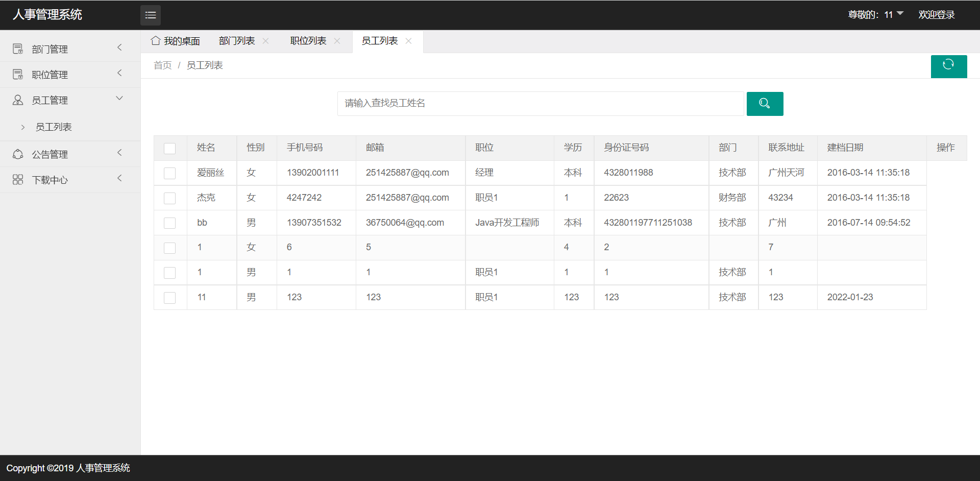Click the hamburger menu toggle icon
The width and height of the screenshot is (980, 481).
point(151,15)
